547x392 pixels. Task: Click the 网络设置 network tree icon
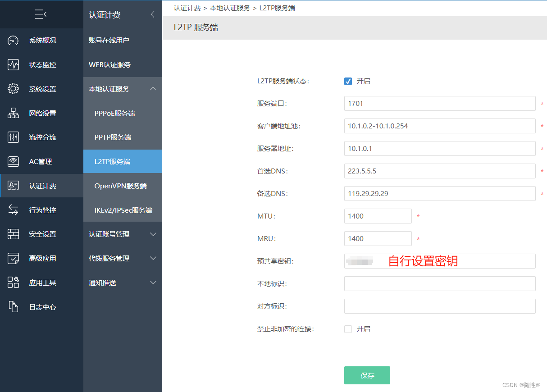tap(14, 113)
